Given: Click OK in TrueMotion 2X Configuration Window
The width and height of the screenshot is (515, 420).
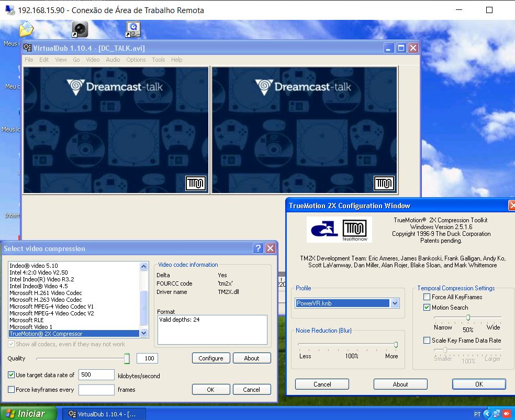Looking at the screenshot, I should [479, 384].
